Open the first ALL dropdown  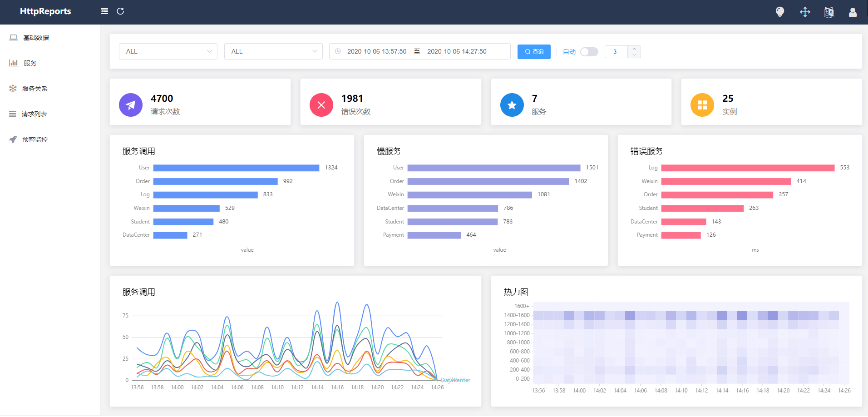tap(168, 51)
